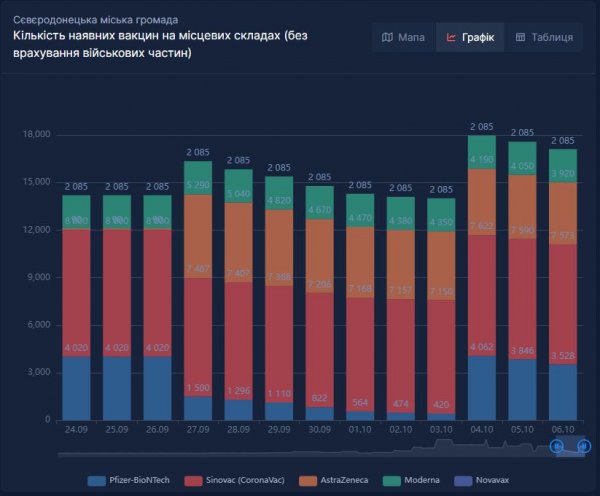Screen dimensions: 600x496
Task: Click the blue Pfizer-BioNTech legend swatch
Action: pos(96,481)
